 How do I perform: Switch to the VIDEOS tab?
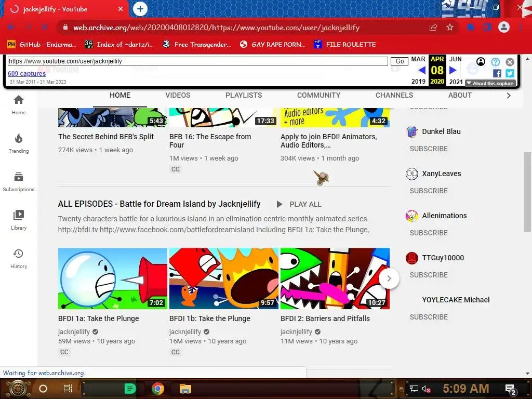tap(178, 96)
